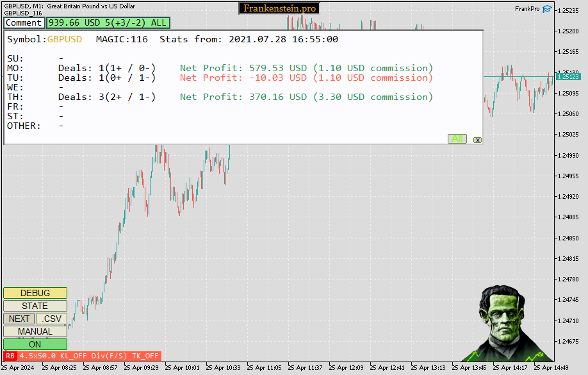The image size is (588, 375).
Task: Export data via the .CSV button
Action: coord(51,319)
